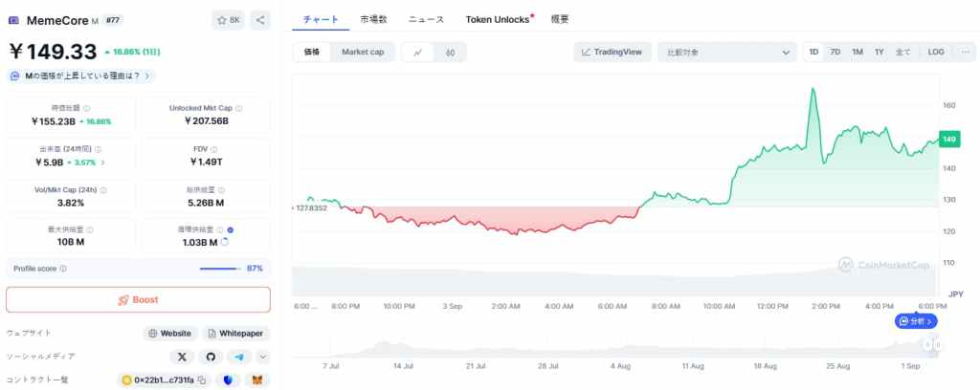Image resolution: width=980 pixels, height=390 pixels.
Task: Click the 4 Aug label on the lower timeline
Action: [x=619, y=367]
